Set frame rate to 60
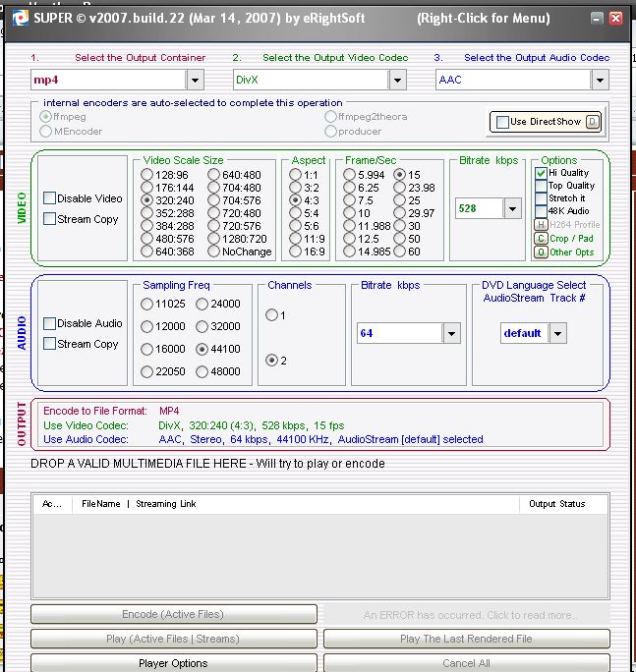Viewport: 636px width, 672px height. (x=399, y=252)
